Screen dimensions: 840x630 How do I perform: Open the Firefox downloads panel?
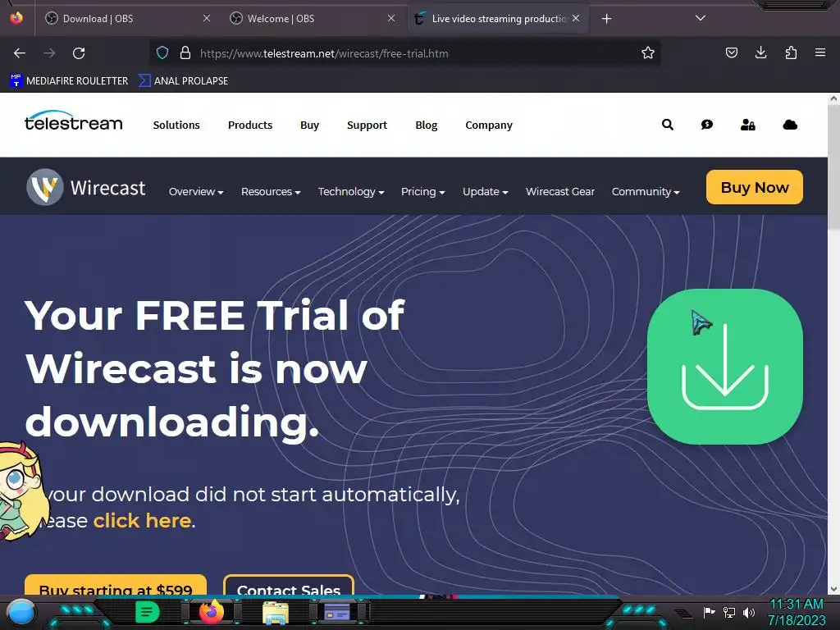760,52
